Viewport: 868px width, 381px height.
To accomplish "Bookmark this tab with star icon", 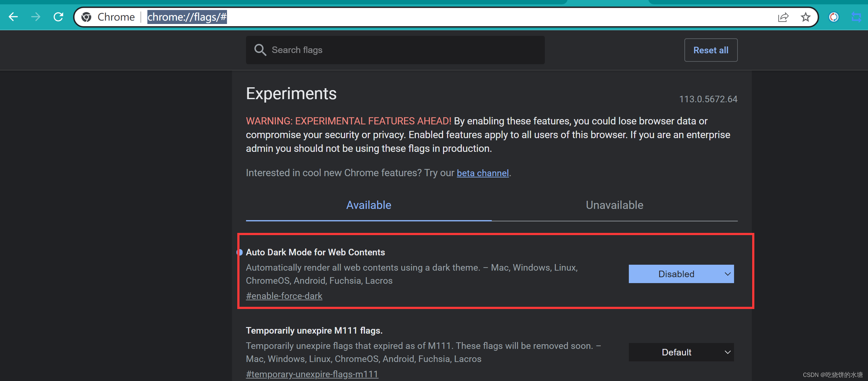I will tap(805, 17).
